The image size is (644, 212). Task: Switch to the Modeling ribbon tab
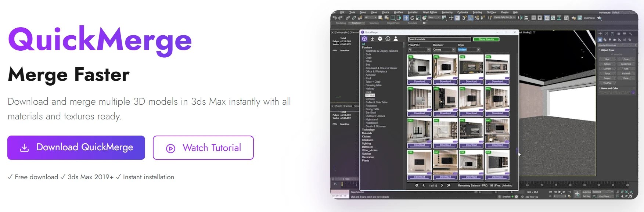tap(341, 23)
